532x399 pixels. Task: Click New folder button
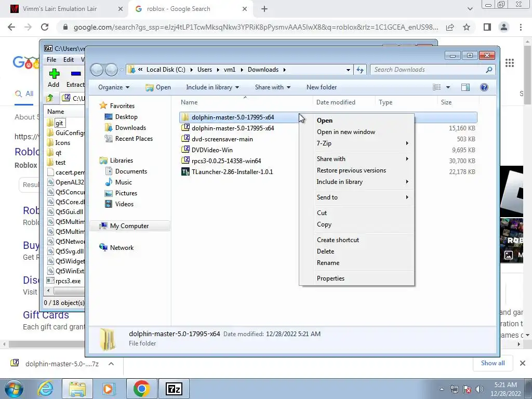pyautogui.click(x=322, y=87)
